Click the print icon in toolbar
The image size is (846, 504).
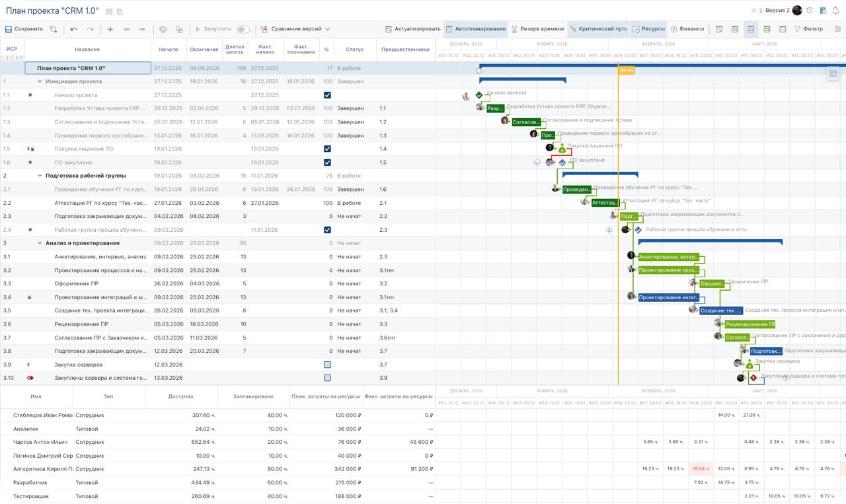click(163, 29)
